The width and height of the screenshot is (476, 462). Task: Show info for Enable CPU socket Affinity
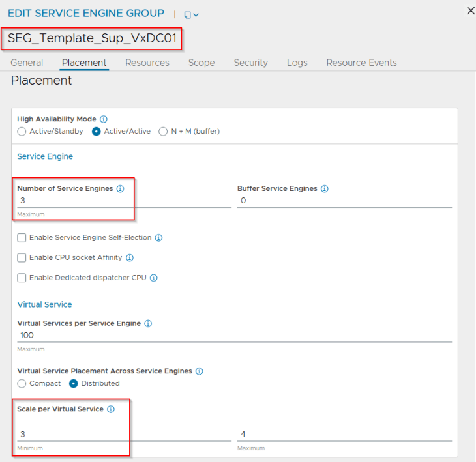pyautogui.click(x=130, y=258)
